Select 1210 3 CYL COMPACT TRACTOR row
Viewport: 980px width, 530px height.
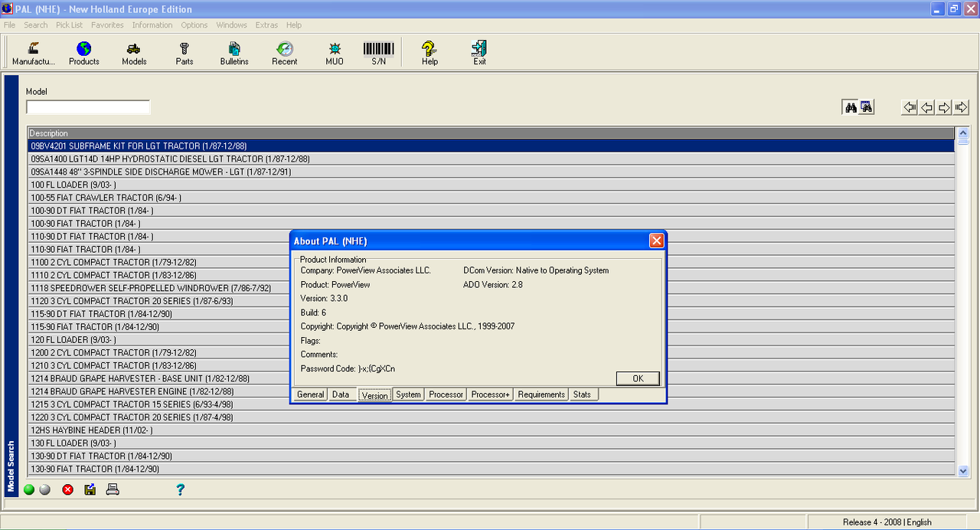pyautogui.click(x=492, y=365)
